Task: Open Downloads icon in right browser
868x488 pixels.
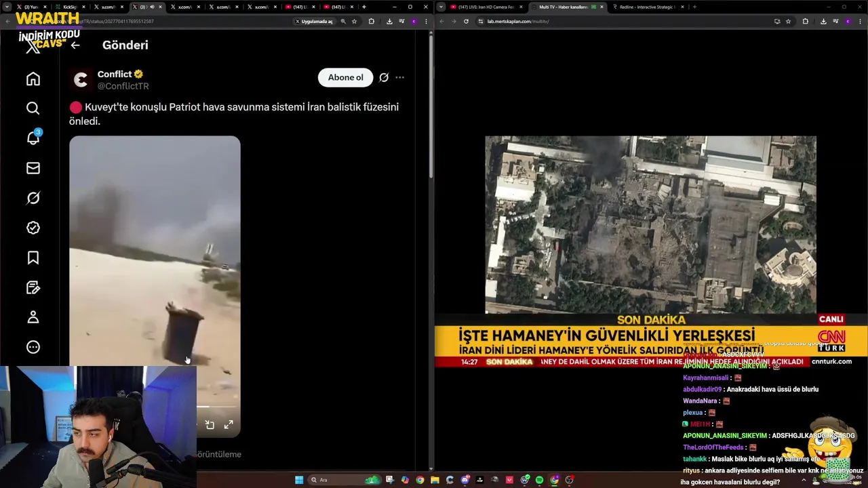Action: pos(823,21)
